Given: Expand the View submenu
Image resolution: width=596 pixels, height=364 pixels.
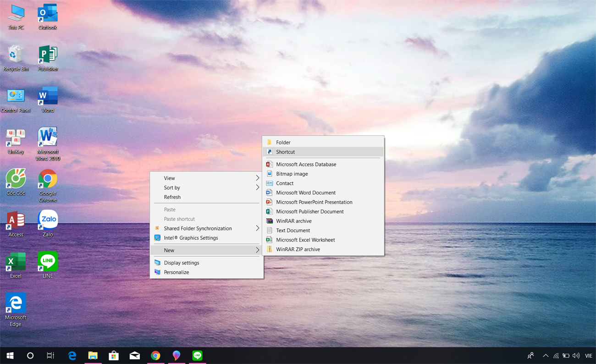Looking at the screenshot, I should pyautogui.click(x=207, y=178).
